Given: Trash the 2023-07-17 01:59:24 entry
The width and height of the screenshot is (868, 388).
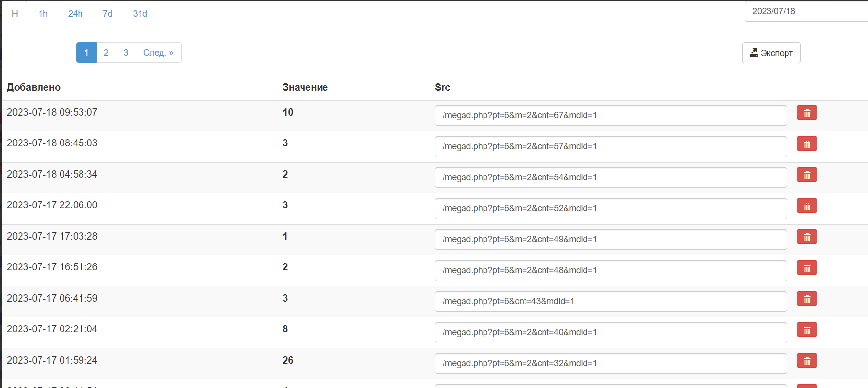Looking at the screenshot, I should [x=807, y=361].
